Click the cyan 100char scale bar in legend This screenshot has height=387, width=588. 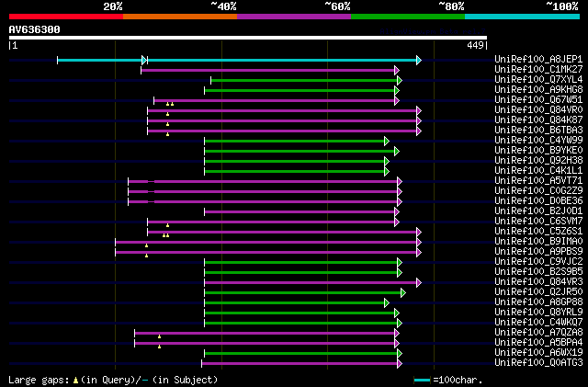[423, 381]
